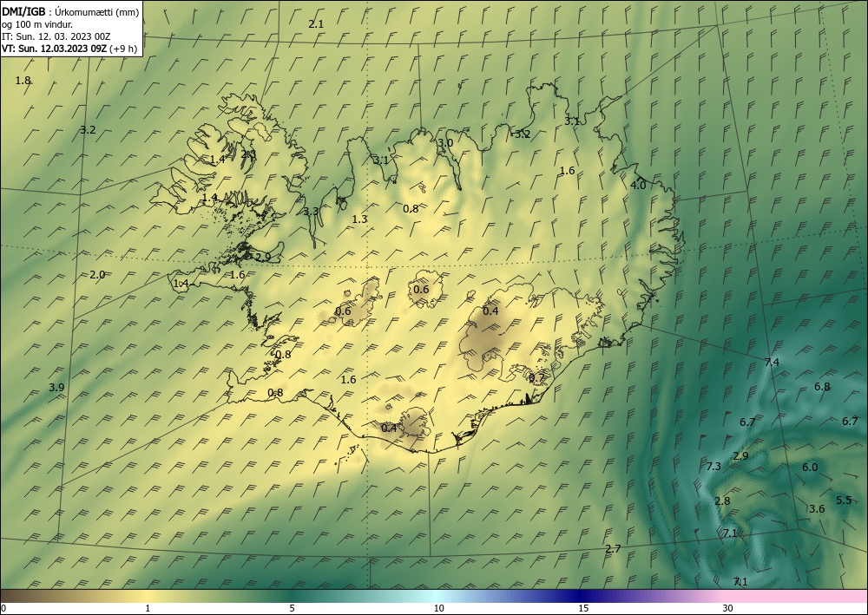868x615 pixels.
Task: Click the 30 tick on the color scale
Action: tap(727, 609)
